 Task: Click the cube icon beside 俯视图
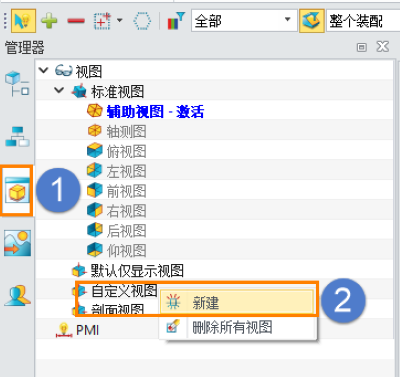click(95, 150)
